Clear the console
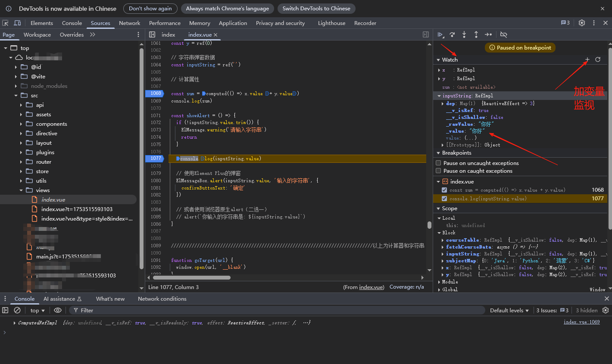612x364 pixels. coord(17,310)
